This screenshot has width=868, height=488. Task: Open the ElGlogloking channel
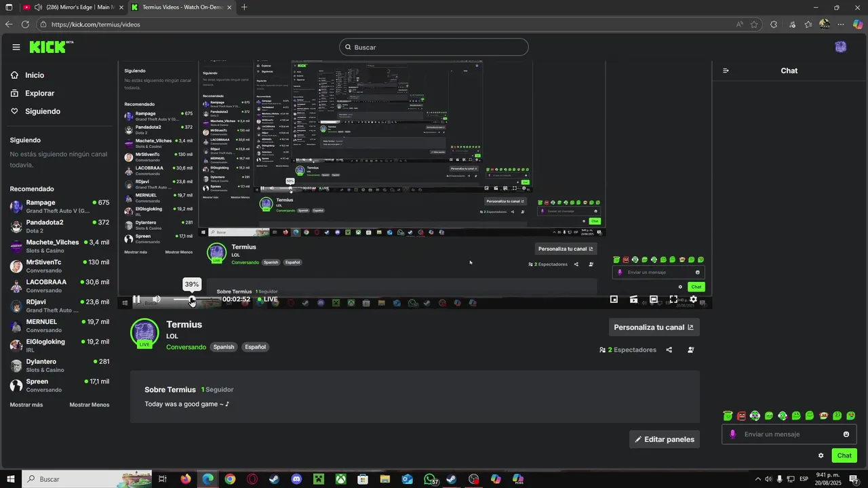(60, 346)
